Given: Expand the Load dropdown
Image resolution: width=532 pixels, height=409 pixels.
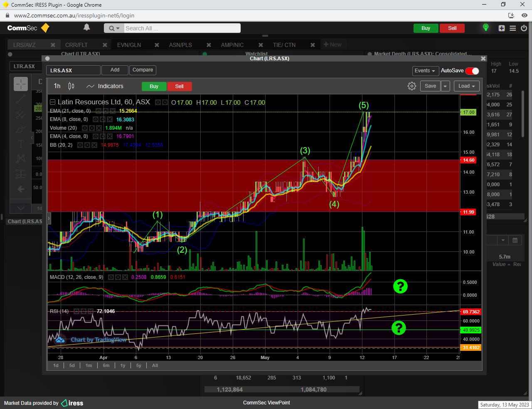Looking at the screenshot, I should (x=466, y=86).
